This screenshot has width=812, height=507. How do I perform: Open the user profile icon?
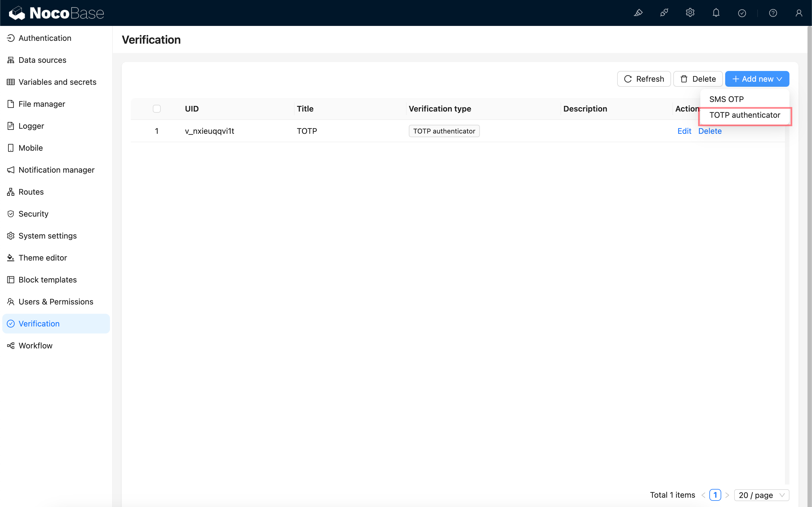tap(798, 13)
